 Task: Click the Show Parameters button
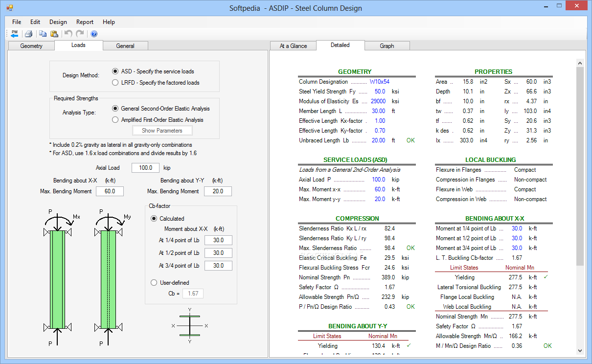[162, 131]
